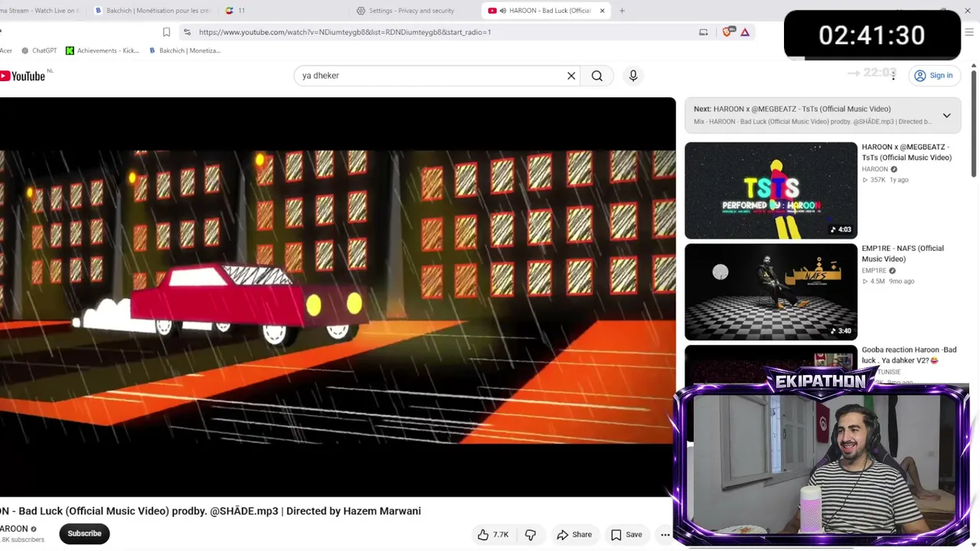Save the video to a playlist
This screenshot has height=551, width=980.
click(x=626, y=535)
